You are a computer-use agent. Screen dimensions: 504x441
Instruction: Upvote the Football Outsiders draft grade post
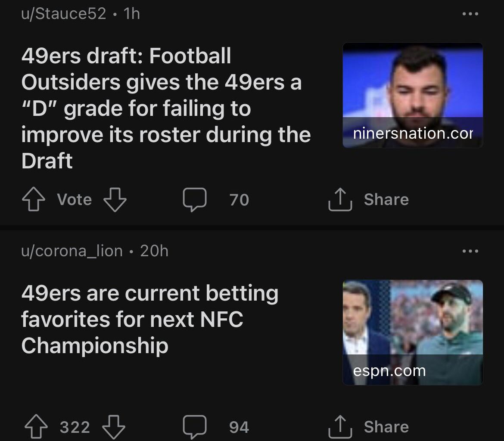pos(34,200)
